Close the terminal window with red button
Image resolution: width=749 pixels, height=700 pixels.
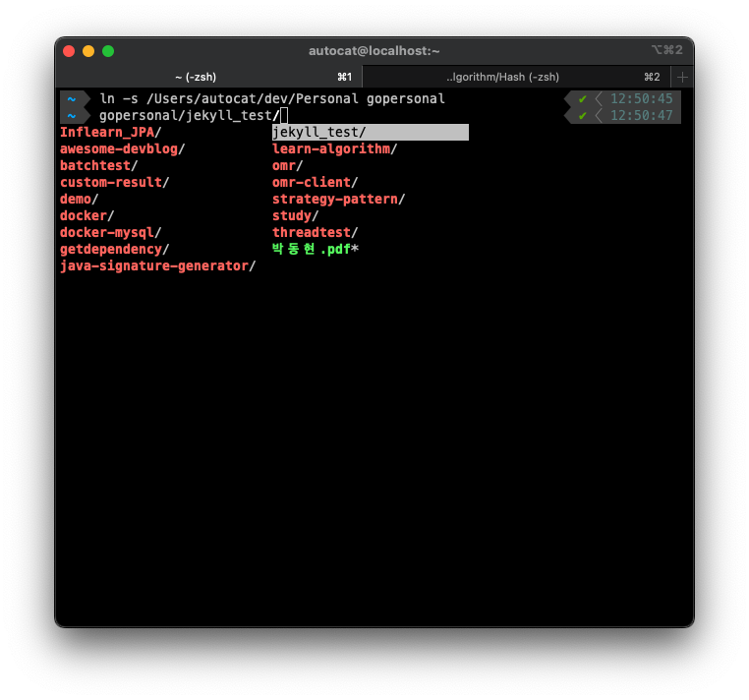tap(69, 51)
